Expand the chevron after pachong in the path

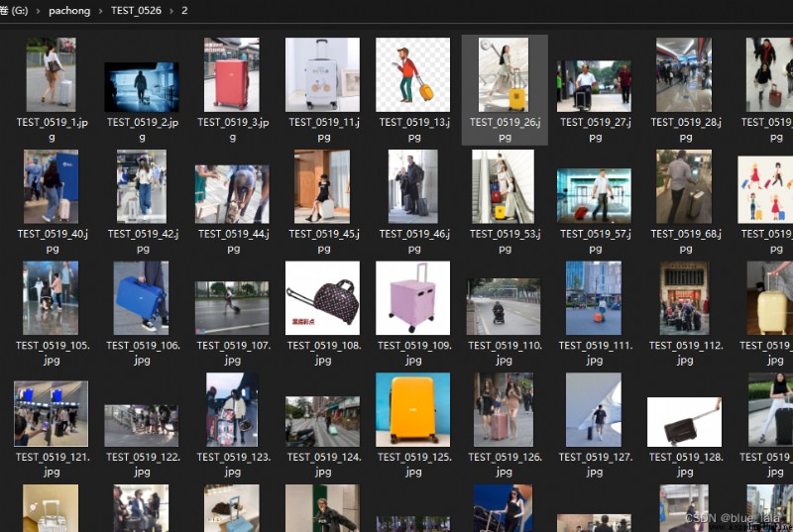pos(101,11)
